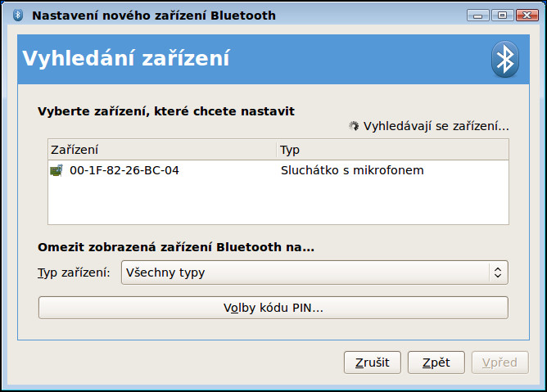The width and height of the screenshot is (547, 392).
Task: Close the window with the red X
Action: pyautogui.click(x=527, y=16)
